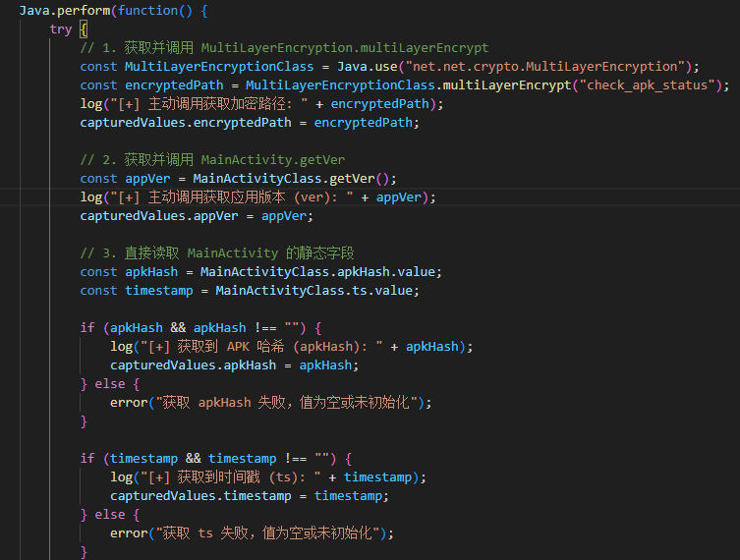Click the log line printing 获取到时间戳 (ts)
The height and width of the screenshot is (560, 740).
tap(268, 477)
